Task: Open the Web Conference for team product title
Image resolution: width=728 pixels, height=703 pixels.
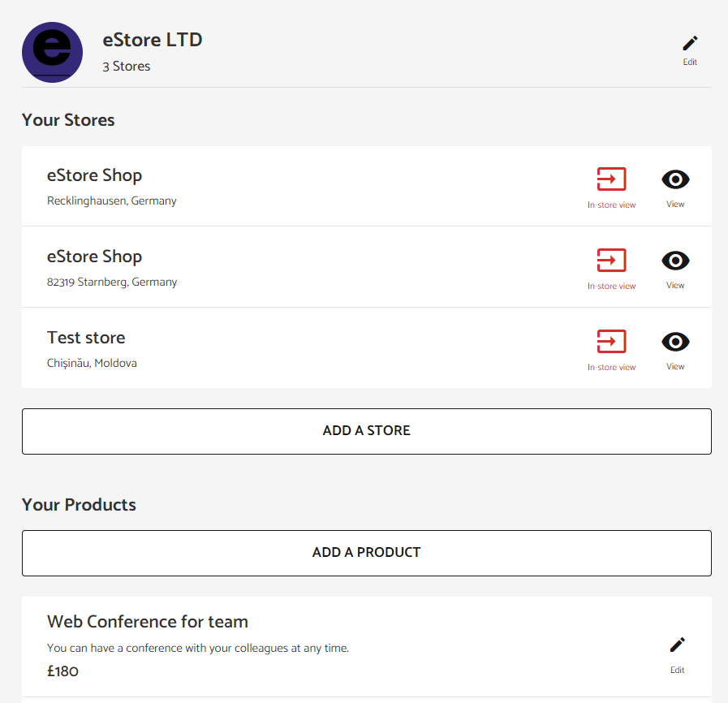Action: (x=148, y=622)
